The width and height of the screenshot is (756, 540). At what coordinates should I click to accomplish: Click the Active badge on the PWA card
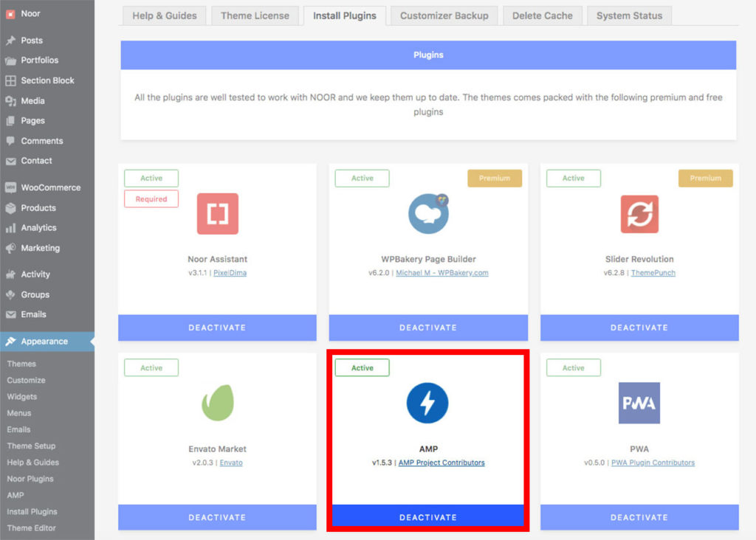click(573, 367)
